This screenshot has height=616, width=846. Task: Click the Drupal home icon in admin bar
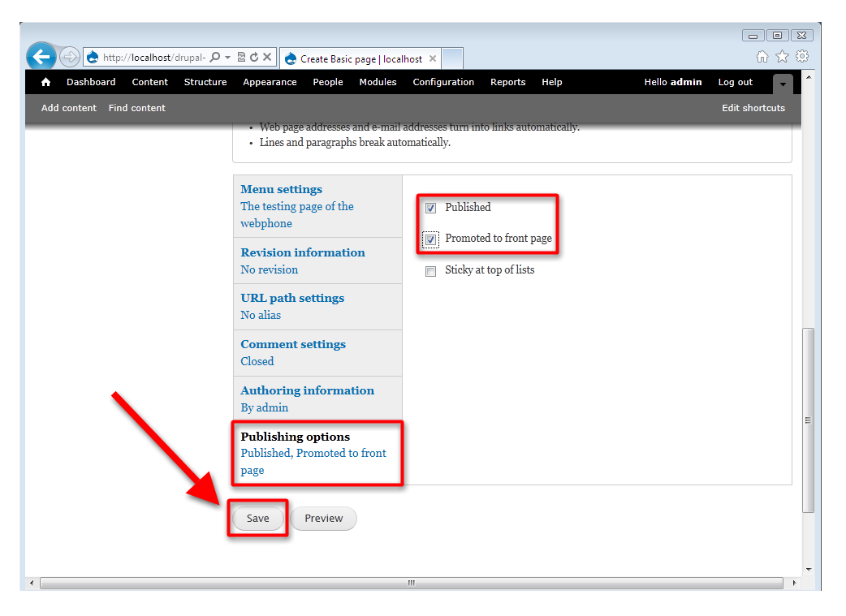click(x=45, y=82)
